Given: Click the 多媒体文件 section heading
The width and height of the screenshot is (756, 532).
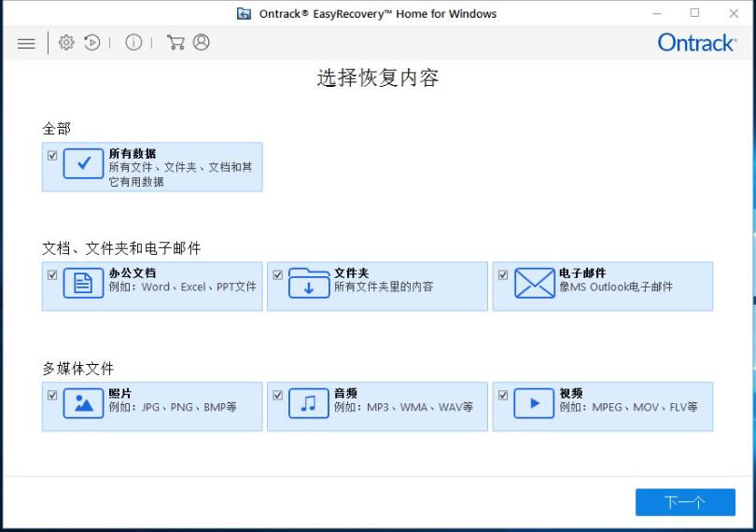Looking at the screenshot, I should pos(78,369).
